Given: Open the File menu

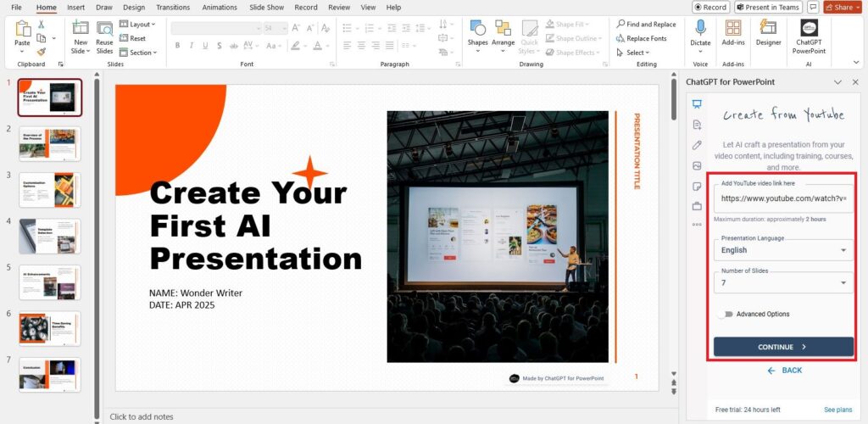Looking at the screenshot, I should [17, 7].
